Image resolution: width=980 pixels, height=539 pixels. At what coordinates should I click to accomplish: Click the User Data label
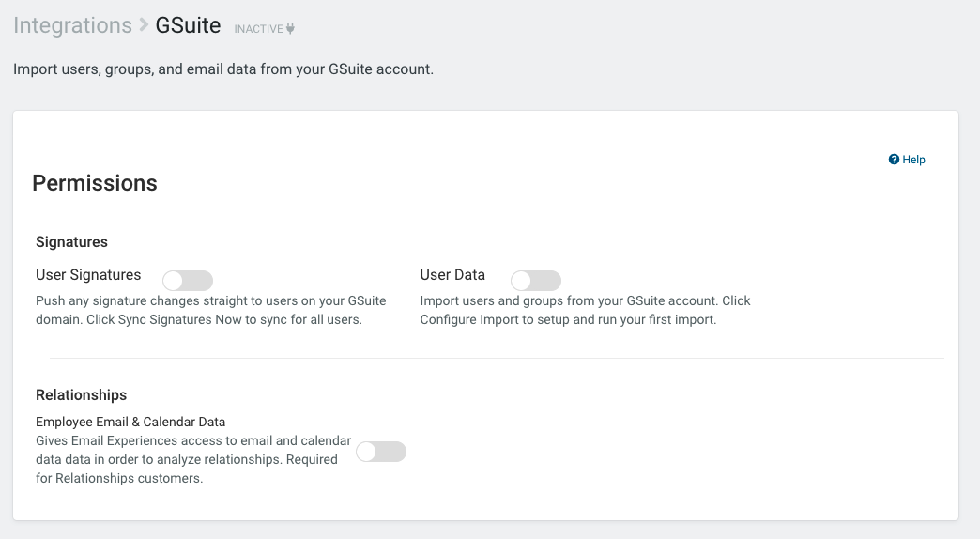click(x=452, y=275)
